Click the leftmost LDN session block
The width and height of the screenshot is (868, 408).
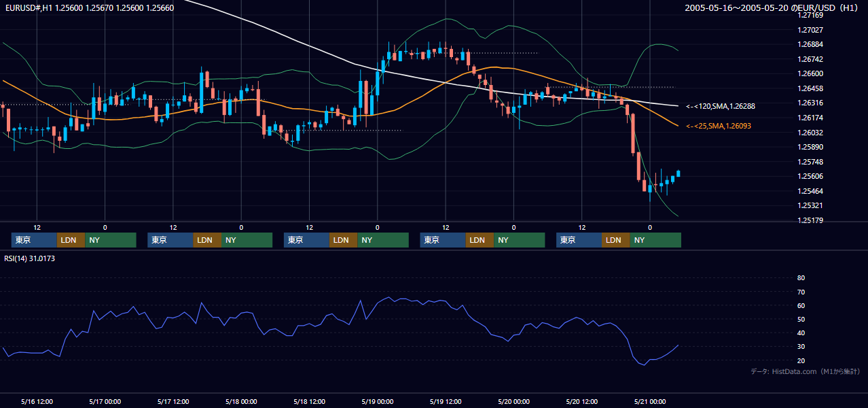click(x=71, y=240)
